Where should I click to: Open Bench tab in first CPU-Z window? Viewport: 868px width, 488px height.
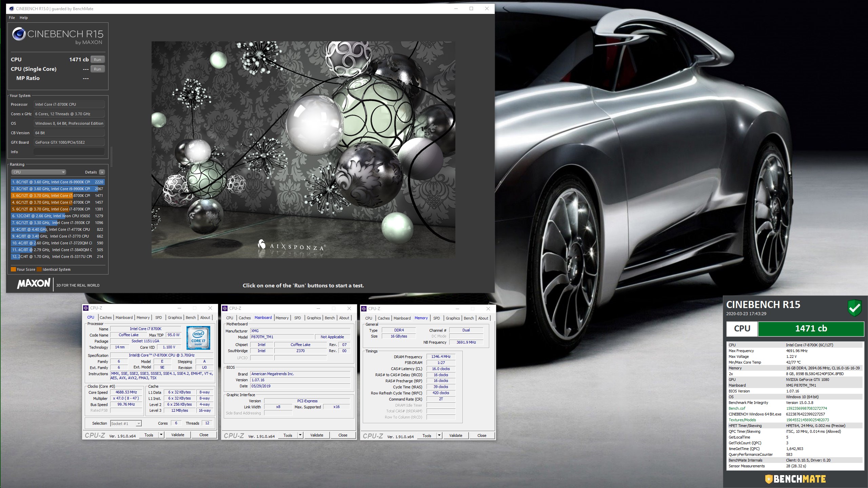pos(191,318)
